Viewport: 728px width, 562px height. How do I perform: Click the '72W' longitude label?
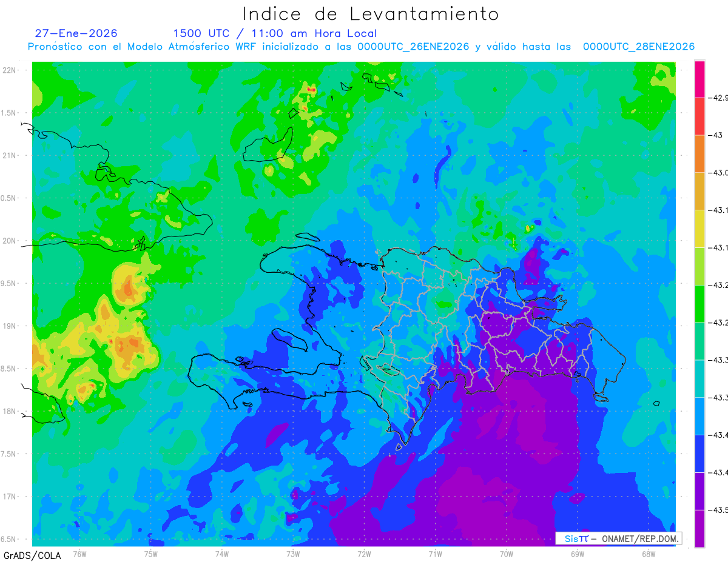364,554
